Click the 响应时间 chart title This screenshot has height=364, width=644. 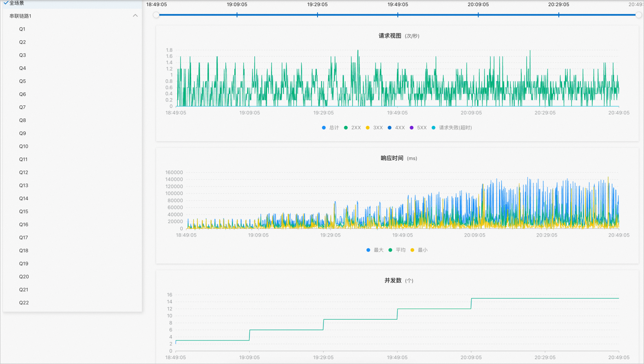point(392,158)
